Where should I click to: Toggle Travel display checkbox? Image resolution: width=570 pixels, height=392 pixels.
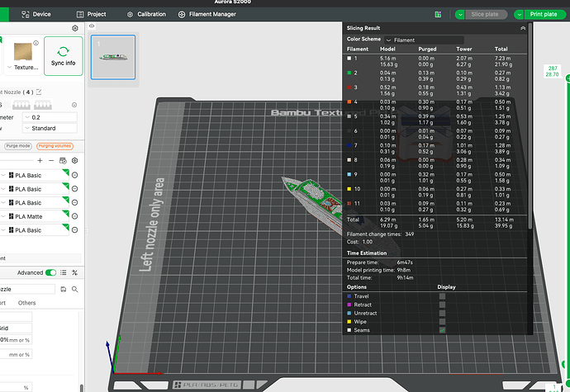[x=442, y=296]
